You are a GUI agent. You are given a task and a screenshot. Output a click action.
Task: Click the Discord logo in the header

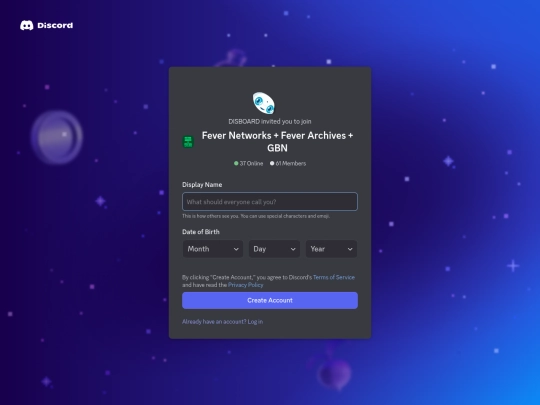46,25
